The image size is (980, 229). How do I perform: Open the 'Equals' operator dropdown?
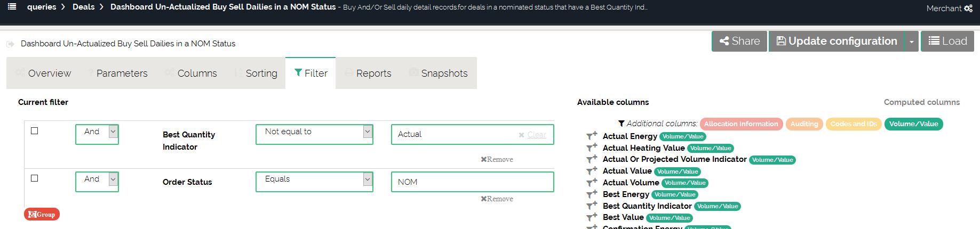(x=314, y=182)
